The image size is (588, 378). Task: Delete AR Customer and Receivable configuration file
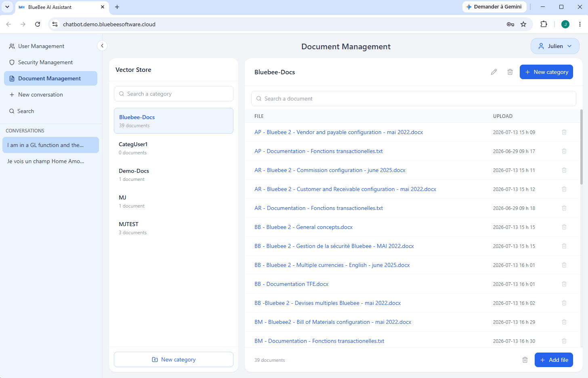pyautogui.click(x=564, y=189)
